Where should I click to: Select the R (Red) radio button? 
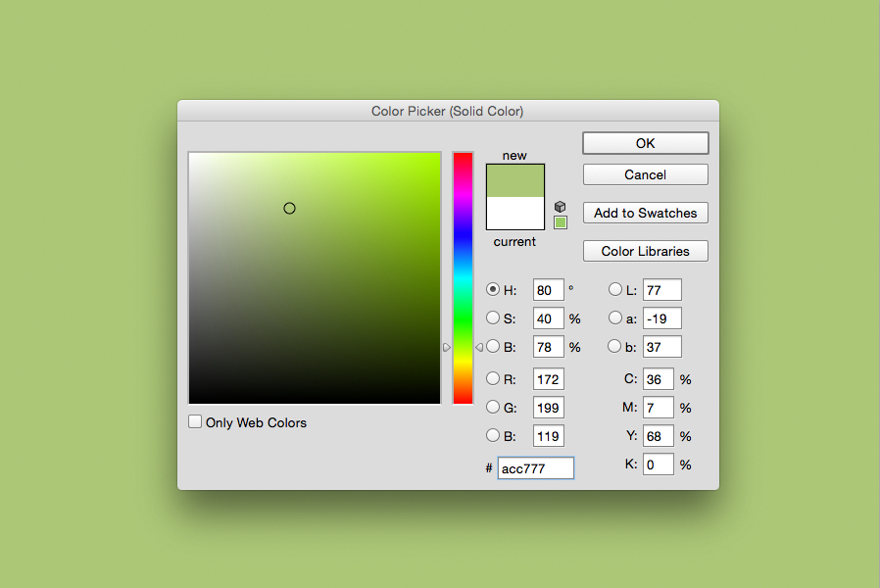click(x=493, y=379)
